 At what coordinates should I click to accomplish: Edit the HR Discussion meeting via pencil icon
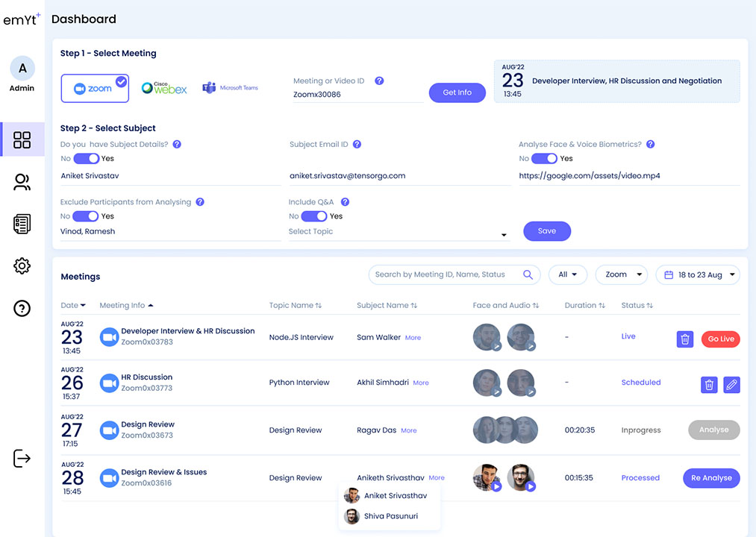click(x=732, y=385)
